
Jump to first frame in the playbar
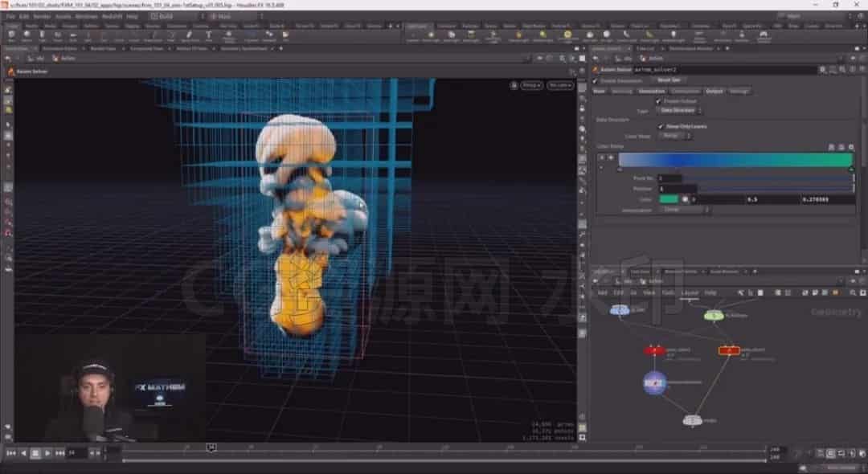pyautogui.click(x=11, y=453)
